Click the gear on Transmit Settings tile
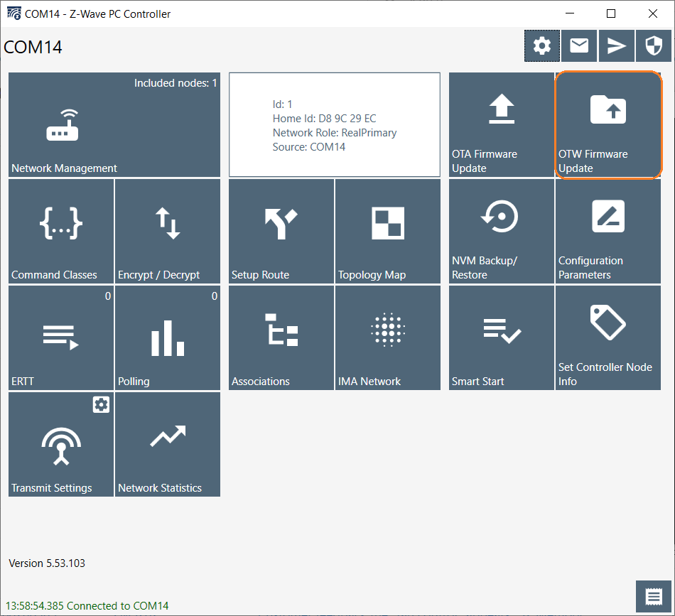675x616 pixels. pos(101,405)
